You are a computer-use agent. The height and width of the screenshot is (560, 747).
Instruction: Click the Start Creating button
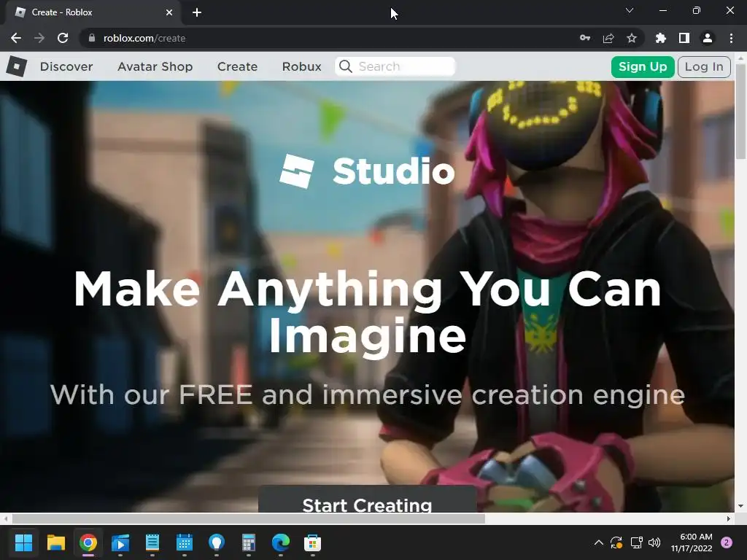368,500
